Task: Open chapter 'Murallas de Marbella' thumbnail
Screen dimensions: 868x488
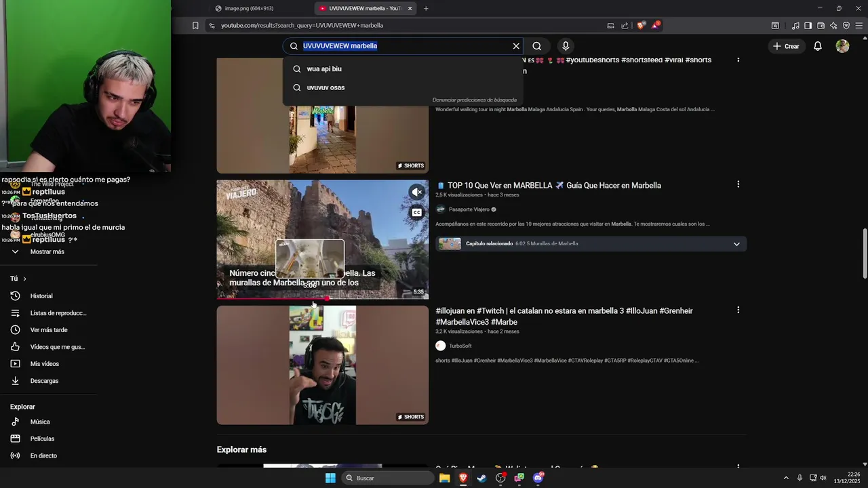Action: [450, 244]
